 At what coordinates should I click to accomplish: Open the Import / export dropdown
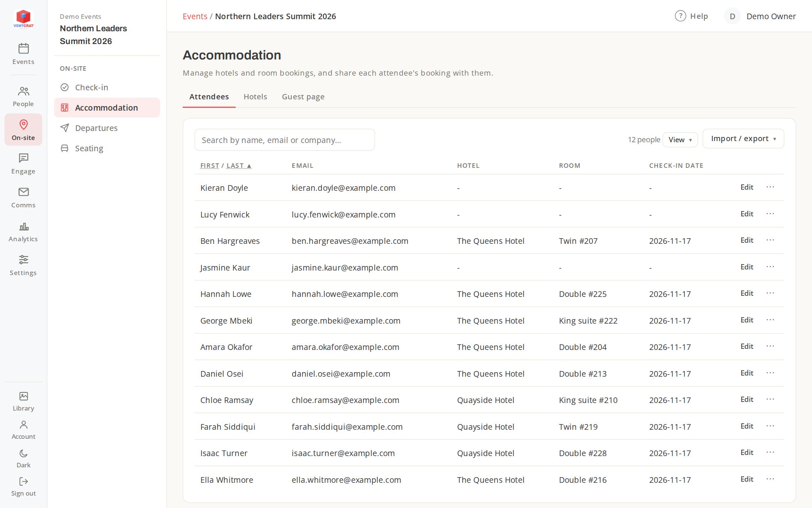743,138
